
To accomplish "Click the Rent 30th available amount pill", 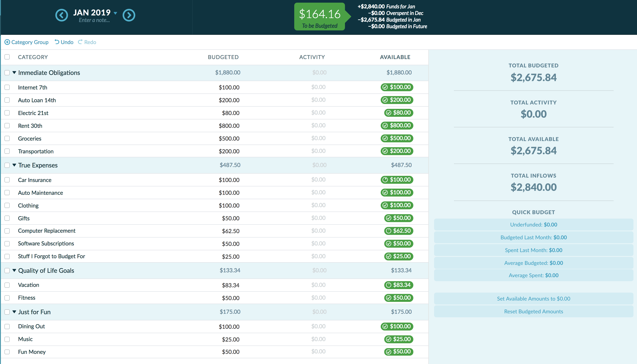I will click(x=397, y=125).
